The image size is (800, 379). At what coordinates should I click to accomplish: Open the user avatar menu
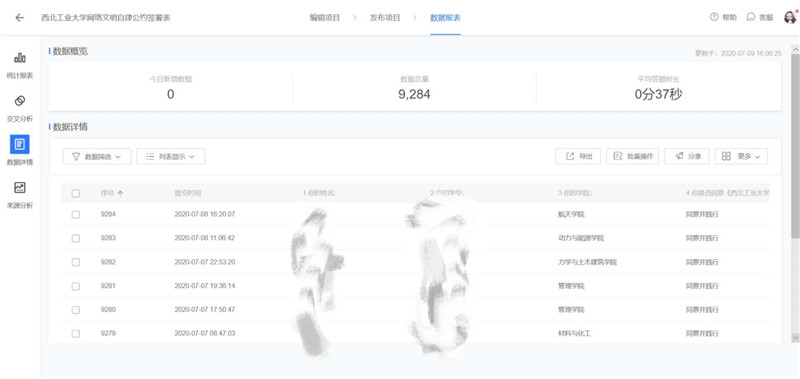click(x=790, y=17)
